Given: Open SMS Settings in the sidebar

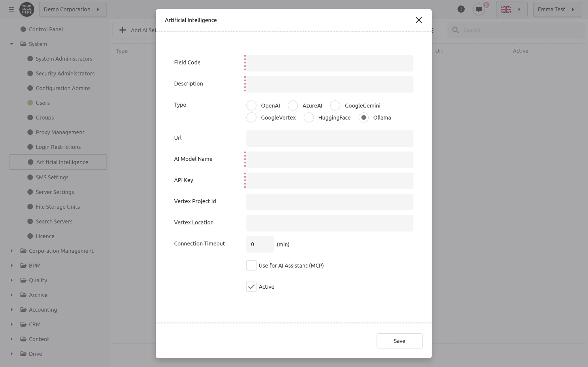Looking at the screenshot, I should (x=52, y=177).
